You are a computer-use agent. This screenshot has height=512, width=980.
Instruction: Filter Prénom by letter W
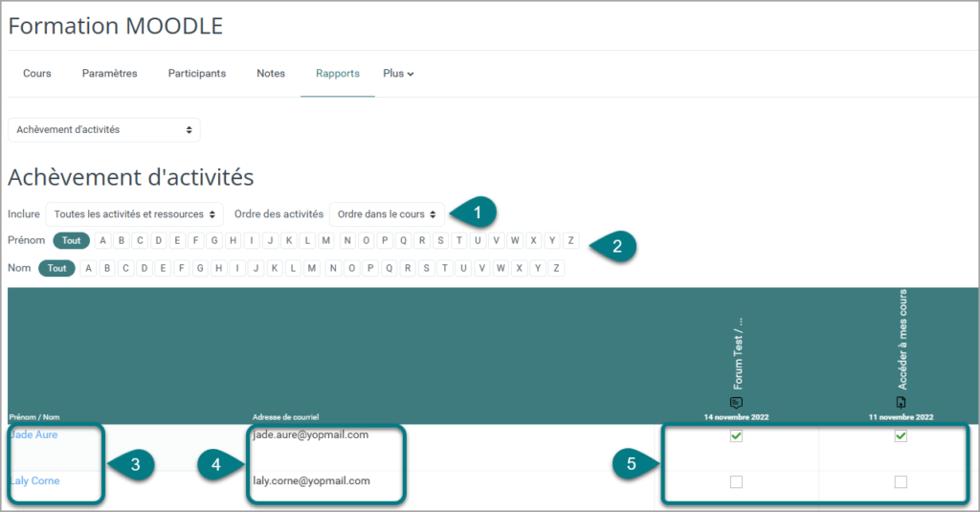point(515,240)
